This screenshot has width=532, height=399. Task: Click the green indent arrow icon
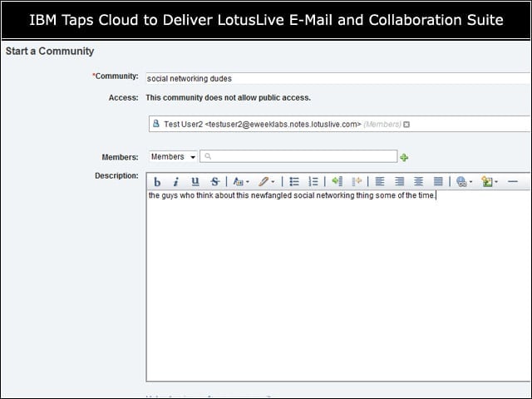click(337, 181)
